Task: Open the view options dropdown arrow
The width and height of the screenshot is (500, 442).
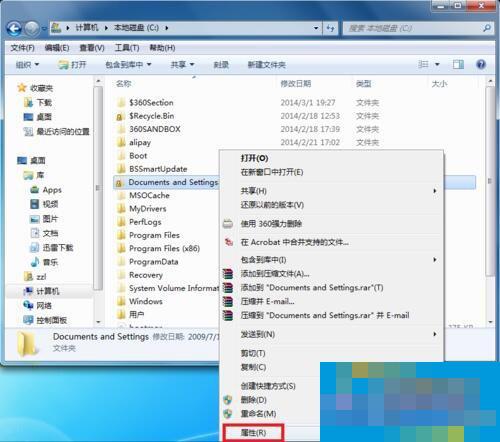Action: pos(437,64)
